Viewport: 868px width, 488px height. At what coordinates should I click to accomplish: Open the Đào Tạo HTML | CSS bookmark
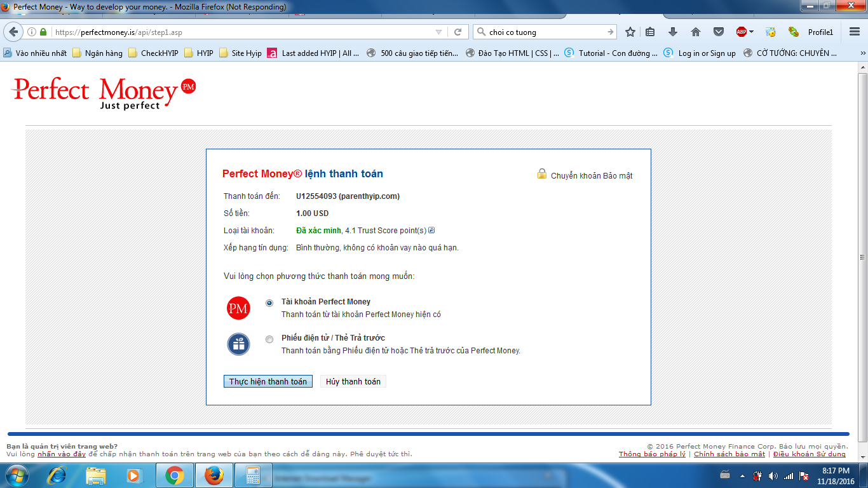coord(512,53)
